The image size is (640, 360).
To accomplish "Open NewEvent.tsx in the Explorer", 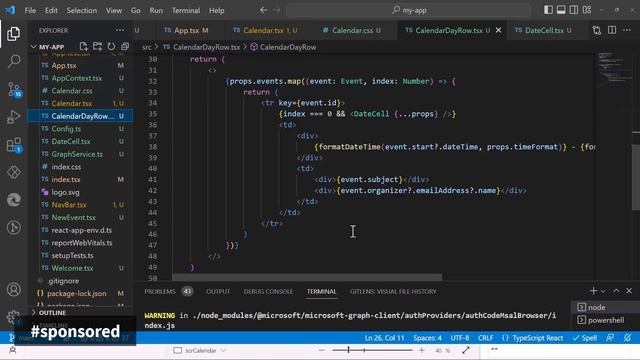I will (73, 217).
